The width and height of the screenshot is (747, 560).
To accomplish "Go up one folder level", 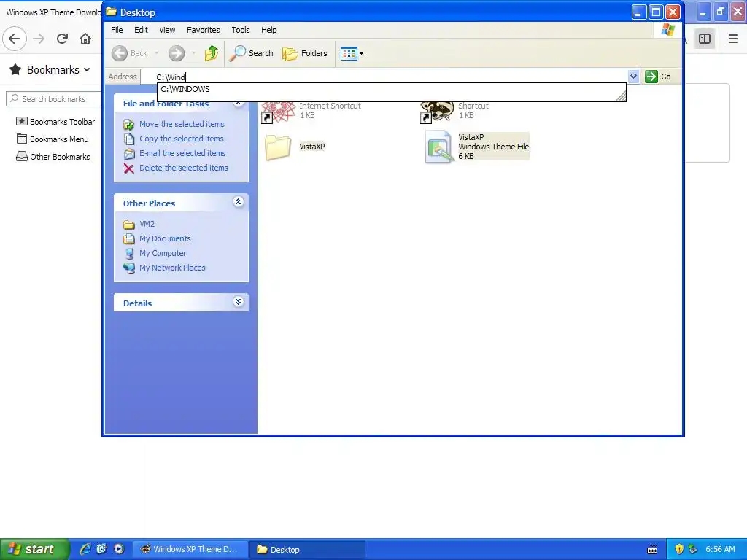I will pos(211,53).
